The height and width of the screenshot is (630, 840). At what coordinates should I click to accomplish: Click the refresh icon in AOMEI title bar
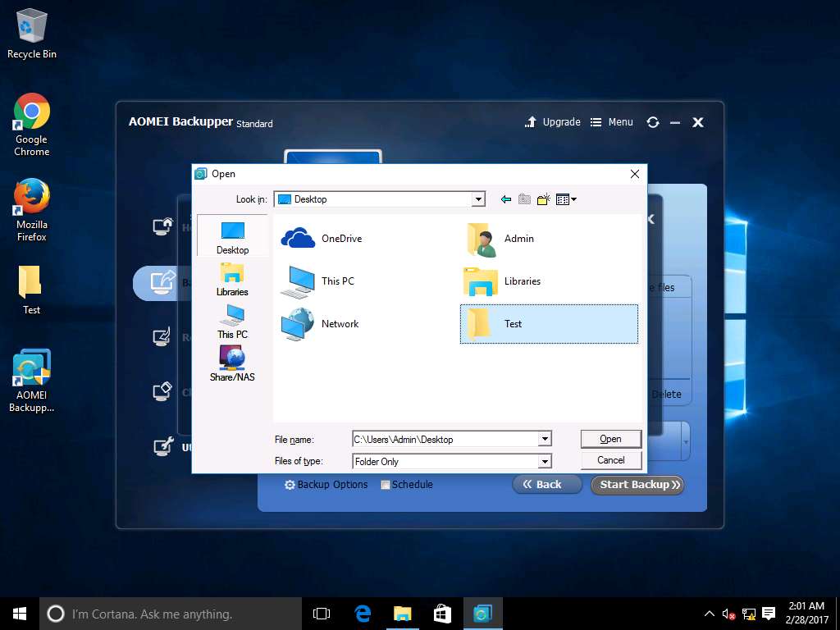(652, 122)
